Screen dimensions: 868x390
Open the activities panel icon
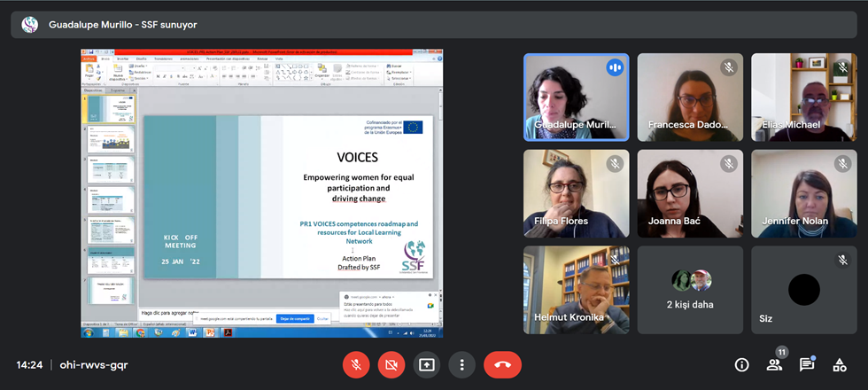(838, 364)
